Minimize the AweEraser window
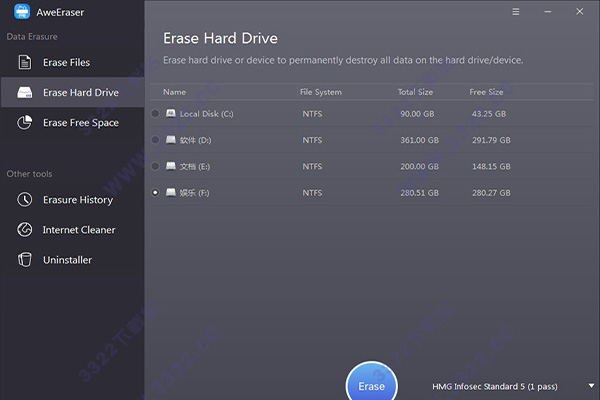 coord(548,12)
